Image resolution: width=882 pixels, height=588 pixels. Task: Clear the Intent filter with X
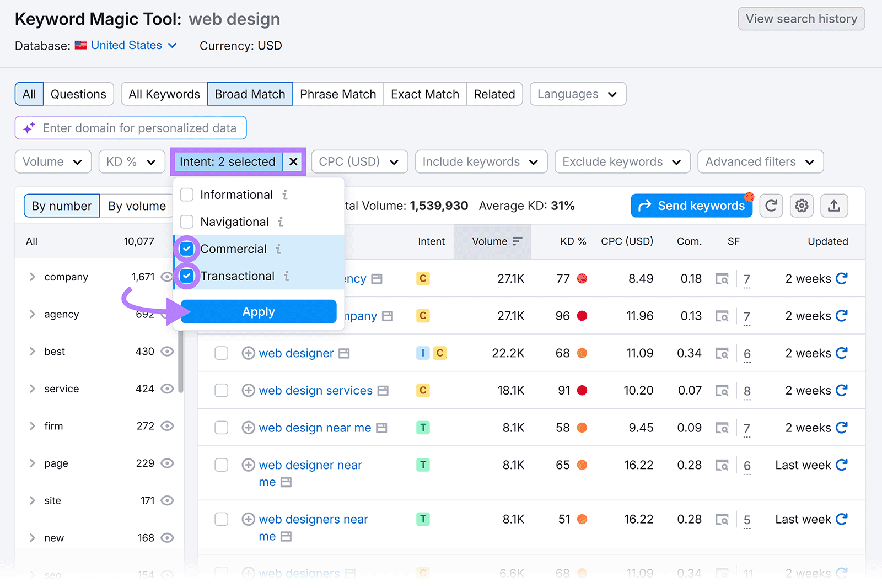click(x=293, y=161)
